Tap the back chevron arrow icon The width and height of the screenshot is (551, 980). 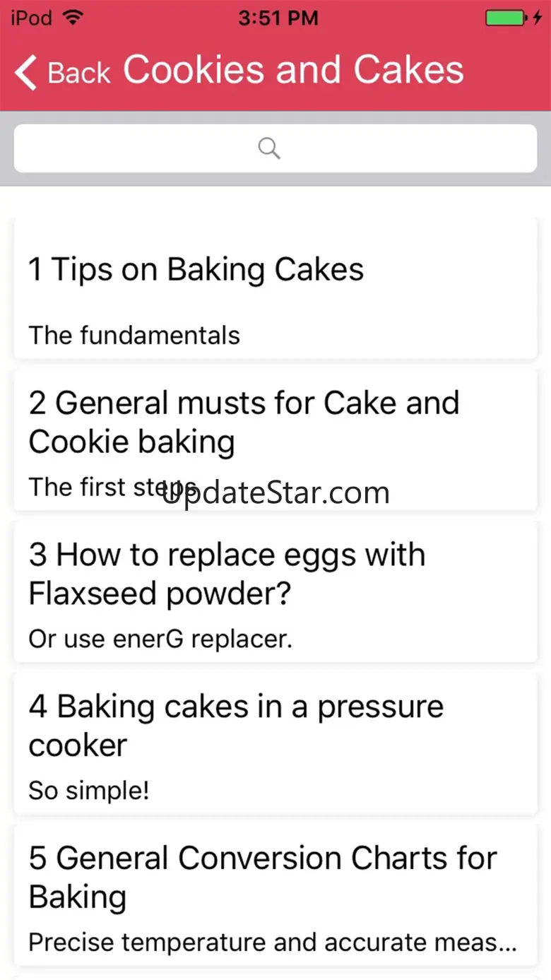(25, 73)
